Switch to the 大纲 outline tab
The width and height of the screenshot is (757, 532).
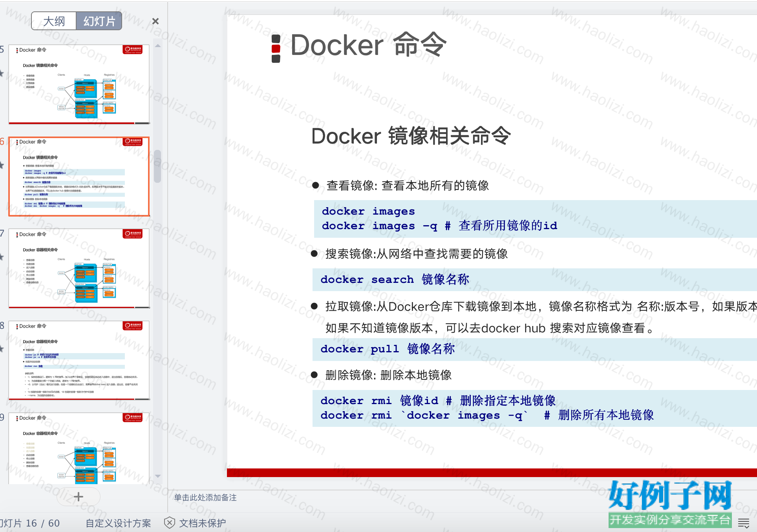[x=54, y=21]
